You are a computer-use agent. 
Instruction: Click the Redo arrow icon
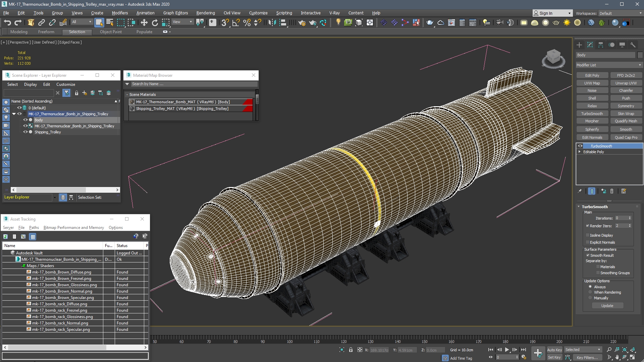[18, 22]
